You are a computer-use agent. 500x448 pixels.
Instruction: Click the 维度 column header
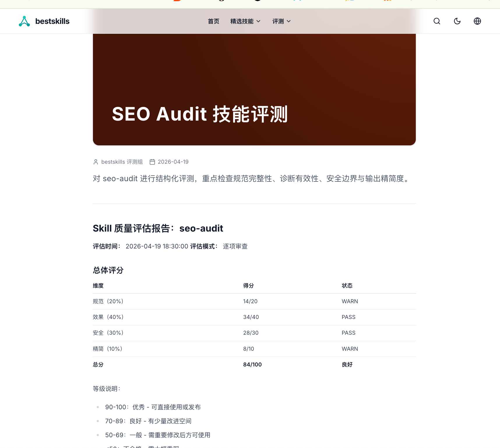click(98, 286)
